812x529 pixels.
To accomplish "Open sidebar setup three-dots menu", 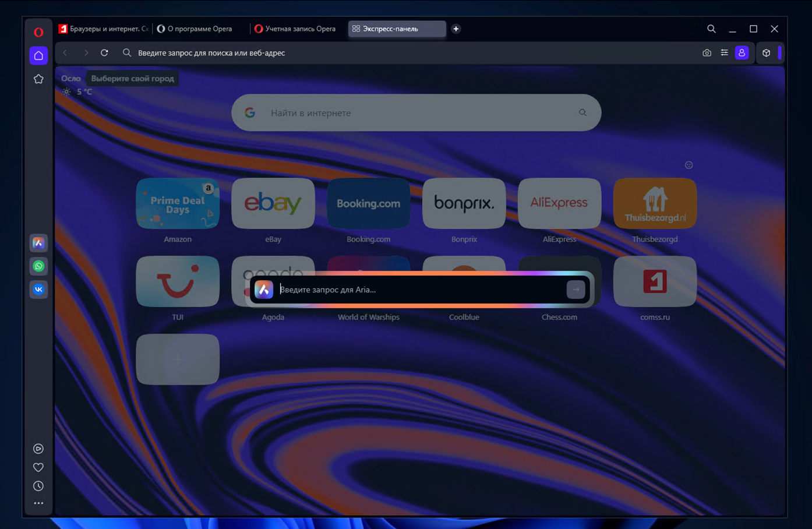I will (38, 503).
